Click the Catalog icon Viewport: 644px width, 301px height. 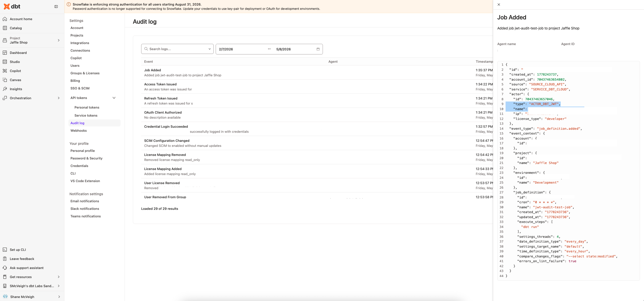click(x=5, y=28)
